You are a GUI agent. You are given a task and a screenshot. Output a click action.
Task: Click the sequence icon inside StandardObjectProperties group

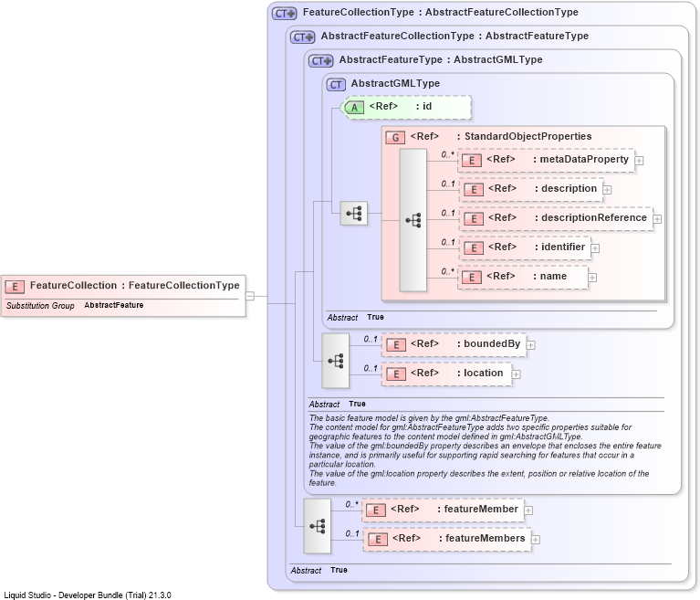pos(413,220)
